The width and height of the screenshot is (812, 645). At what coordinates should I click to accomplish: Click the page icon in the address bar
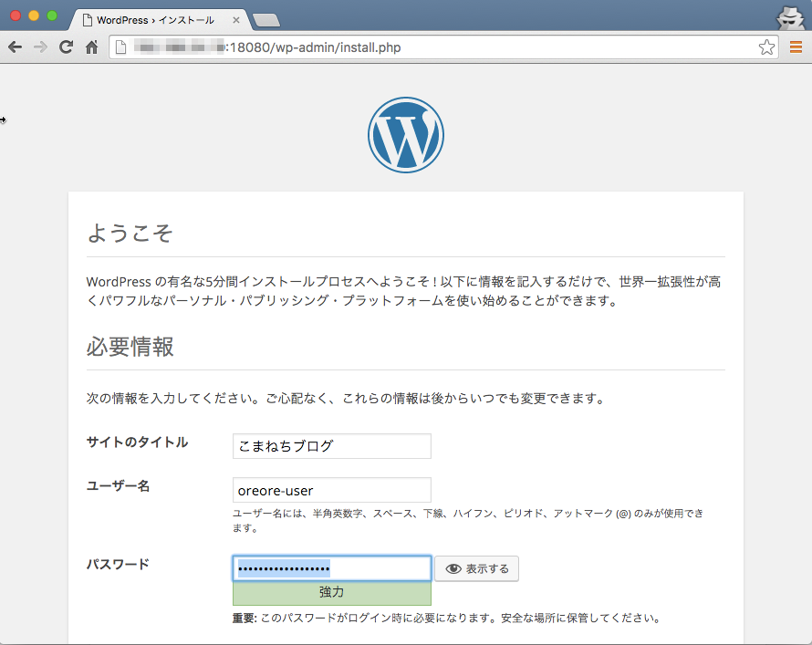120,47
